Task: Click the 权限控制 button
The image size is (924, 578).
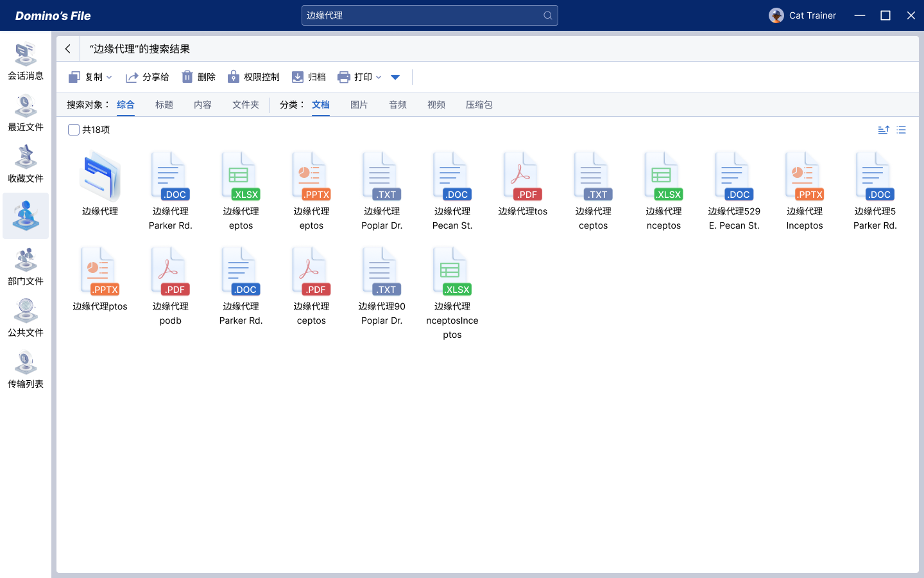Action: 254,77
